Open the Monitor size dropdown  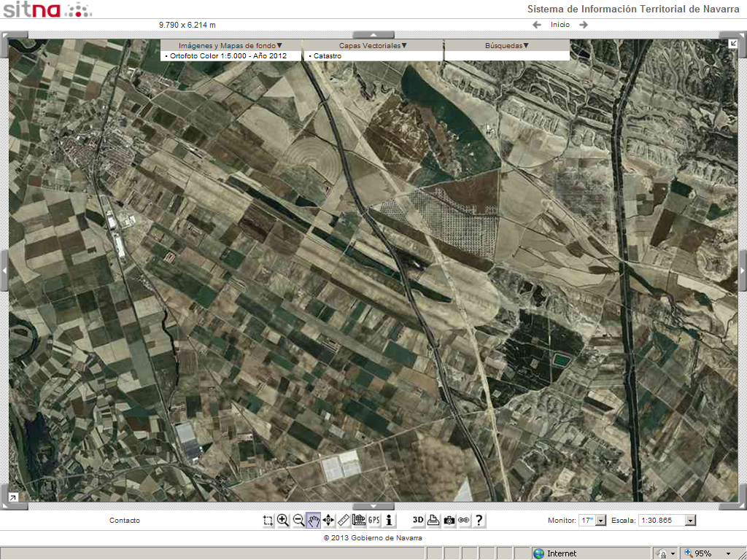point(601,521)
